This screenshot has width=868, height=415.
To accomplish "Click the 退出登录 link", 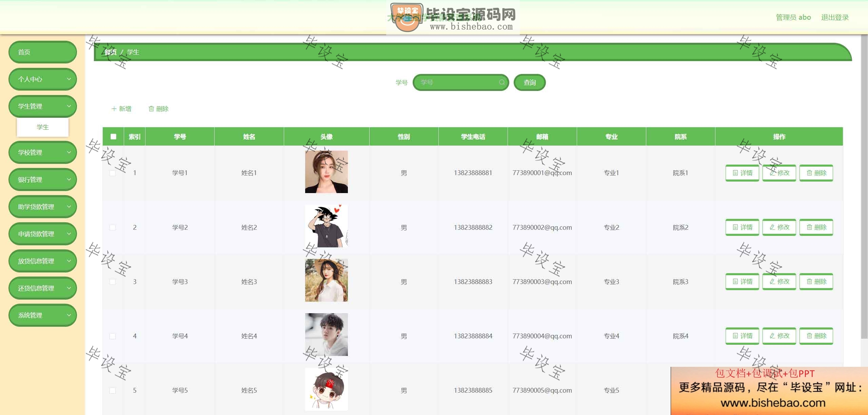I will [x=835, y=17].
